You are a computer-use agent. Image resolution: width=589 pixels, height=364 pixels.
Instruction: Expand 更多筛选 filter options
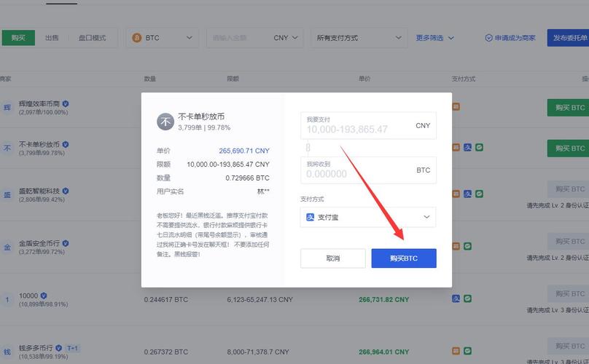435,38
